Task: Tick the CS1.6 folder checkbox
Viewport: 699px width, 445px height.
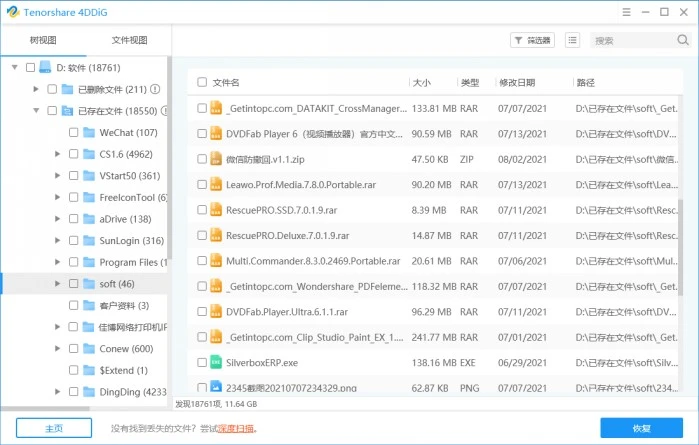Action: coord(73,154)
